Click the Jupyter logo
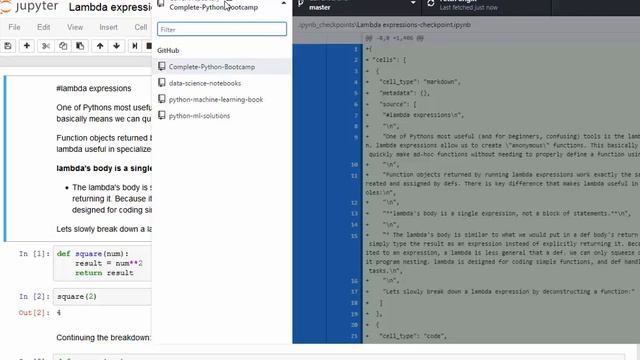This screenshot has width=640, height=360. [29, 7]
